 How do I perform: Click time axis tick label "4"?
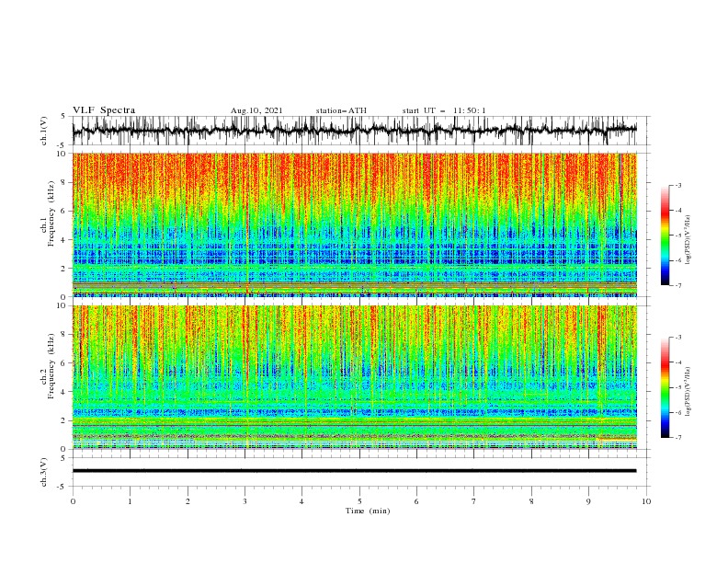tap(301, 501)
